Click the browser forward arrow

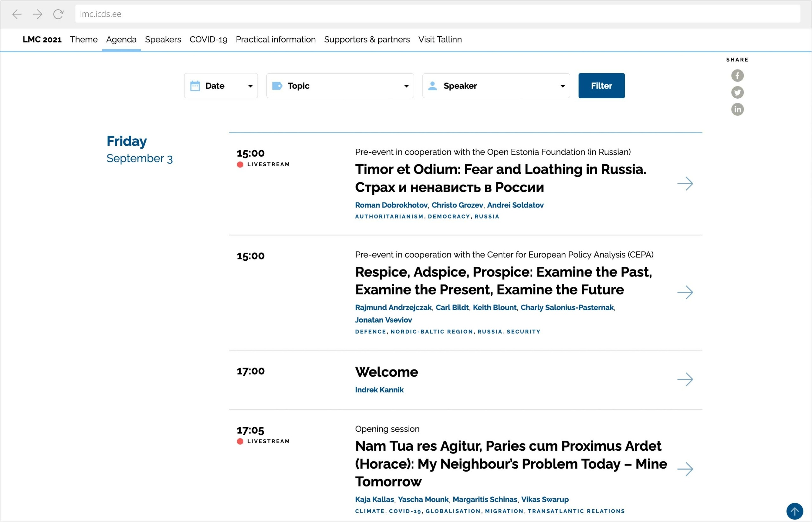[38, 14]
